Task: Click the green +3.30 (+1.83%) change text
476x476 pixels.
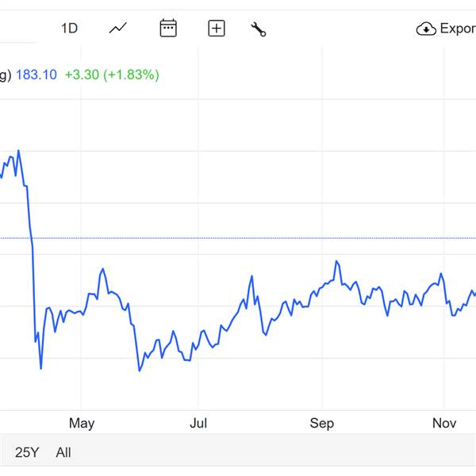Action: tap(112, 75)
